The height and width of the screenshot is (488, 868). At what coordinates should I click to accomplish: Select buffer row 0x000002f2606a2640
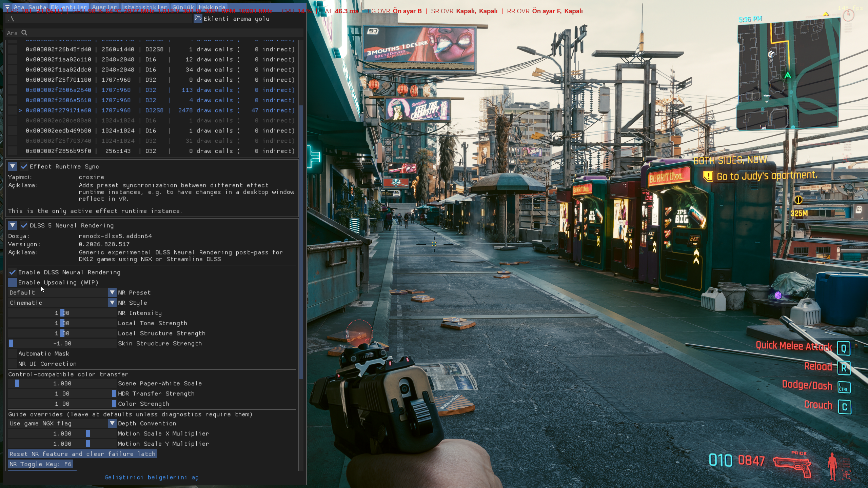click(160, 90)
